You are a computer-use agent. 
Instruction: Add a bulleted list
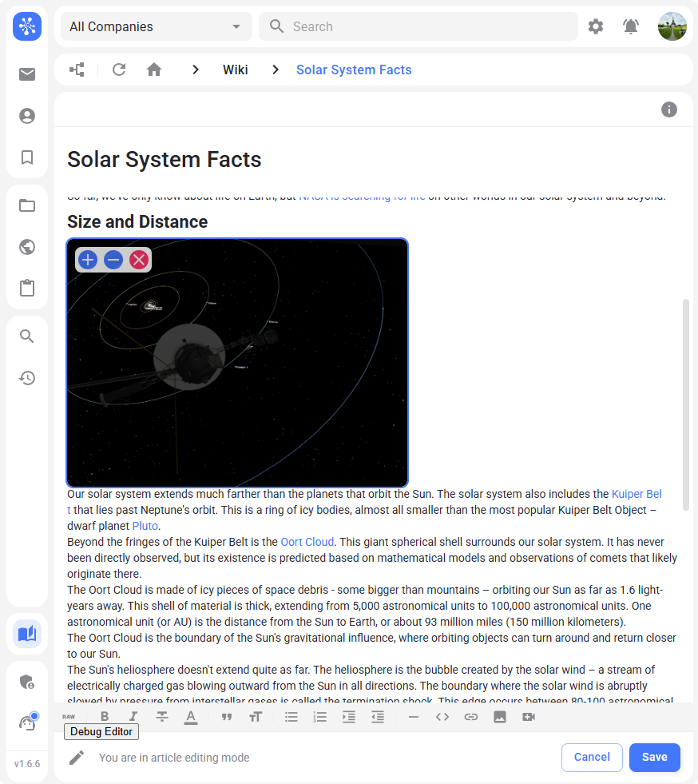point(291,717)
